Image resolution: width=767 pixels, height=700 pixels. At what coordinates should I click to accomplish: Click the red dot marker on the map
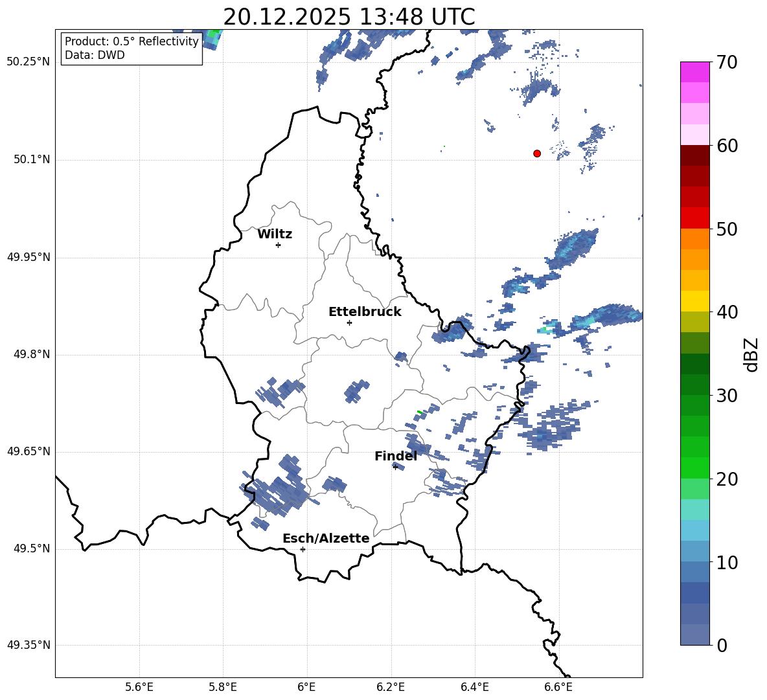point(537,153)
